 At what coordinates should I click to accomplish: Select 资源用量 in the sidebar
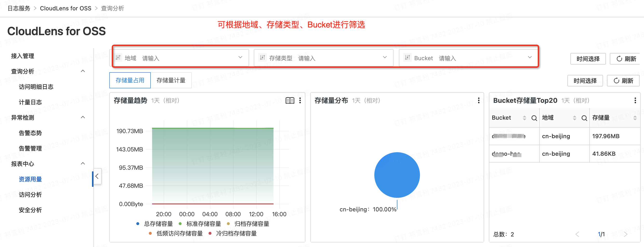(30, 179)
